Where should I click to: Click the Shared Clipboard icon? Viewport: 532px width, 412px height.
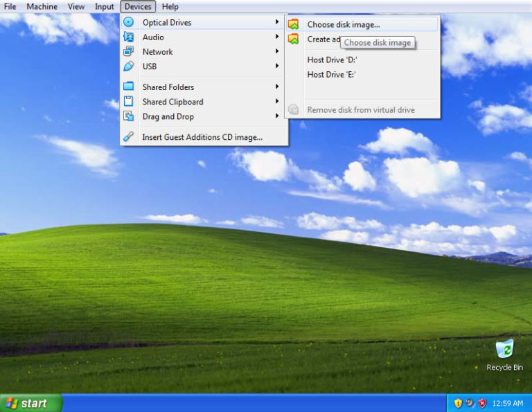(128, 101)
